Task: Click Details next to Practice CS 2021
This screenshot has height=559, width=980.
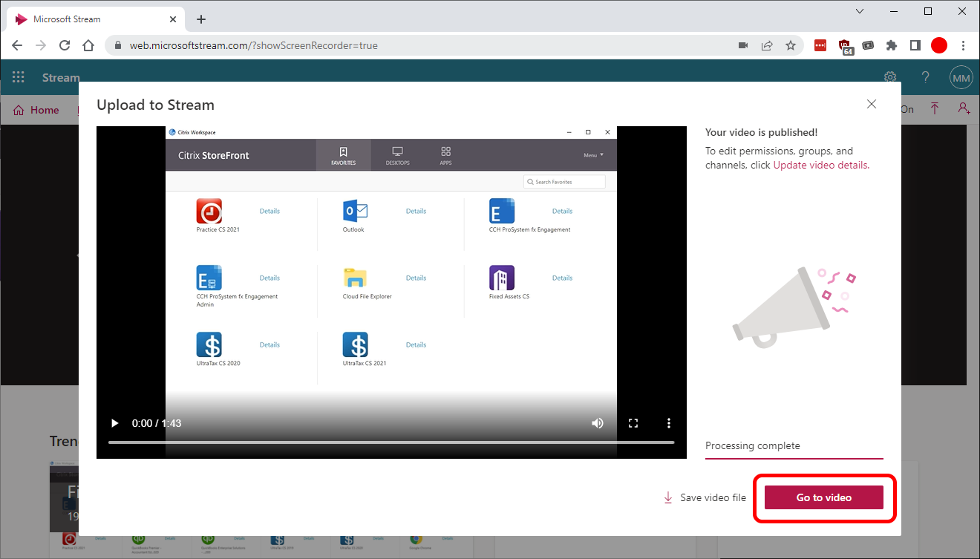Action: point(269,211)
